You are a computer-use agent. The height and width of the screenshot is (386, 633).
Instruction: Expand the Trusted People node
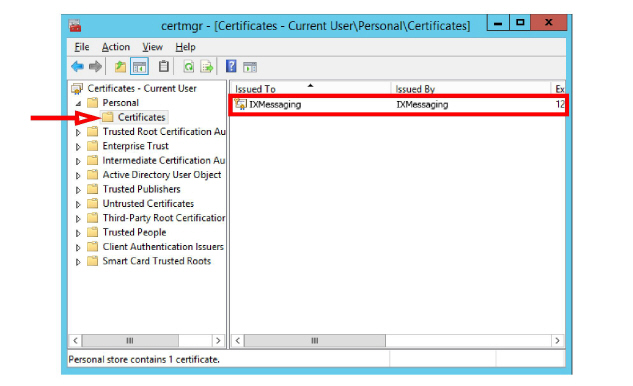[78, 233]
